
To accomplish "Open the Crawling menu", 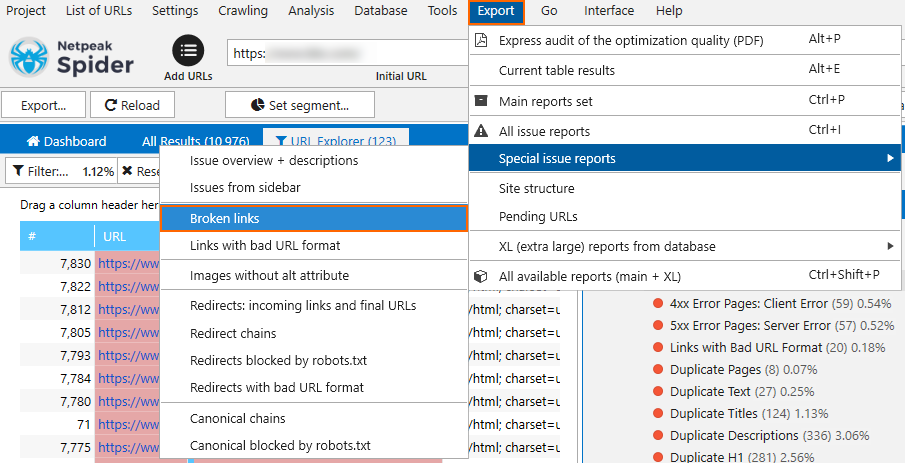I will coord(243,10).
